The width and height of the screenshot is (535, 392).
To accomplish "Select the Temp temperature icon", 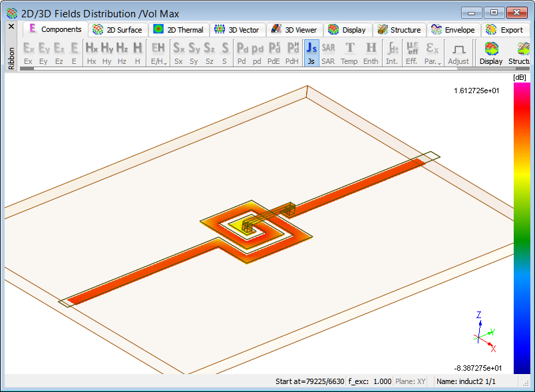I will coord(349,53).
